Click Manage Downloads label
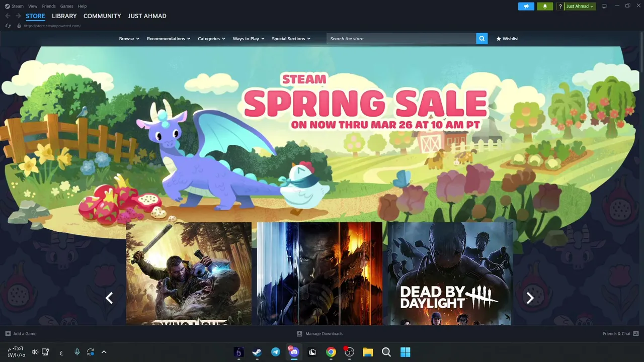The height and width of the screenshot is (362, 644). (x=324, y=334)
